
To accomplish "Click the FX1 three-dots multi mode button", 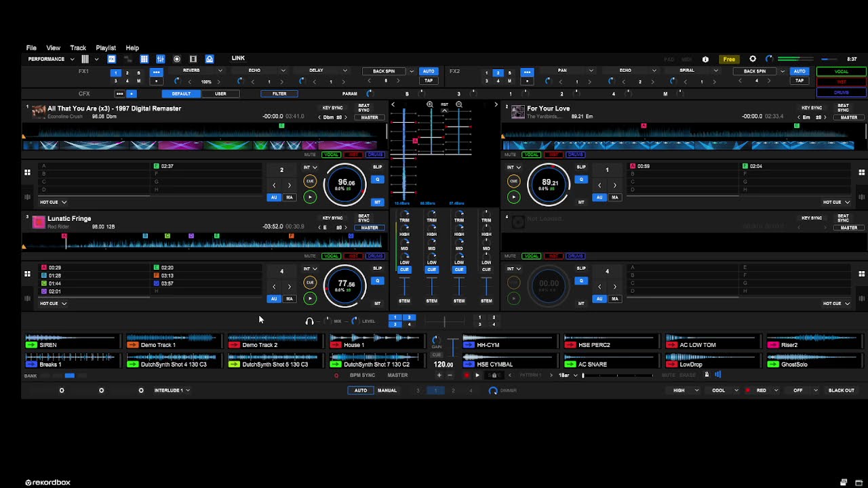I will point(157,72).
